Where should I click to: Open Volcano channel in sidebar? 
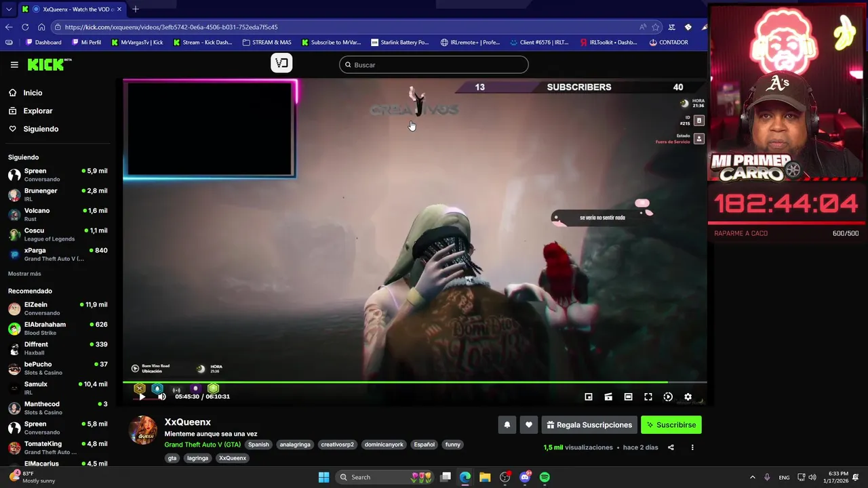pos(58,214)
